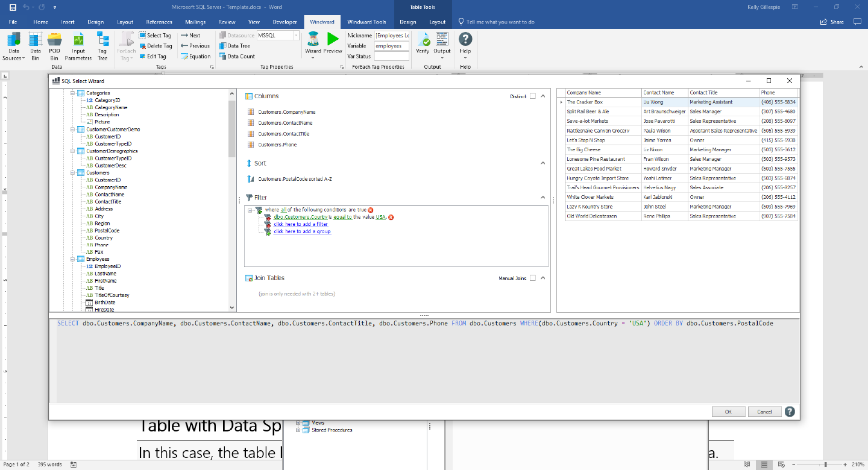Open Data Tree in Tag Properties
The image size is (868, 470).
point(234,46)
